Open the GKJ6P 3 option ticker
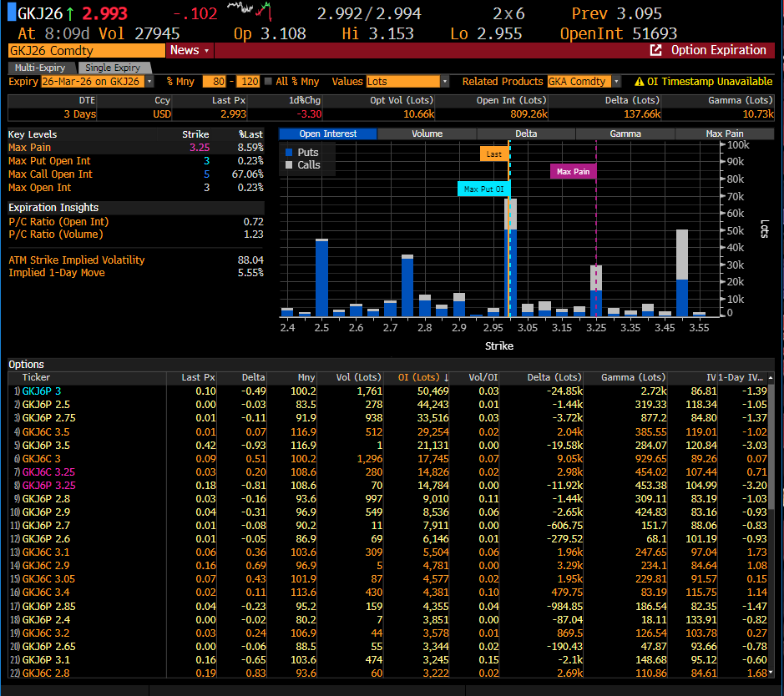Viewport: 784px width, 696px height. pyautogui.click(x=42, y=391)
